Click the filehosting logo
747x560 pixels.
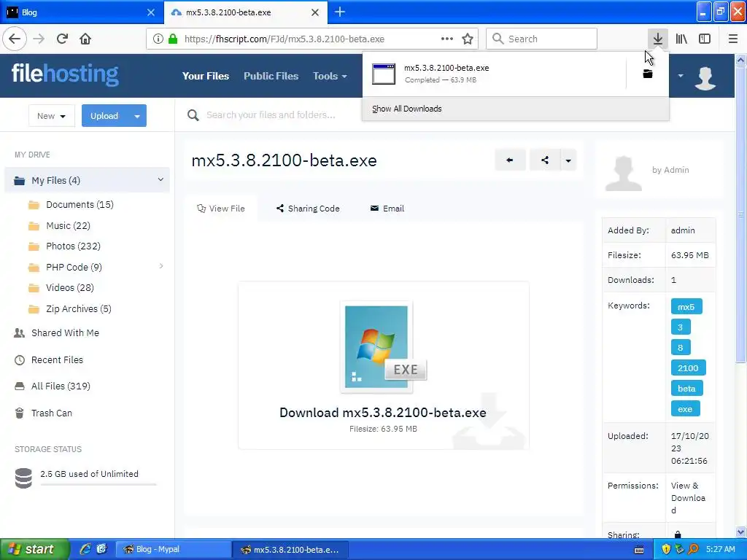(x=65, y=74)
